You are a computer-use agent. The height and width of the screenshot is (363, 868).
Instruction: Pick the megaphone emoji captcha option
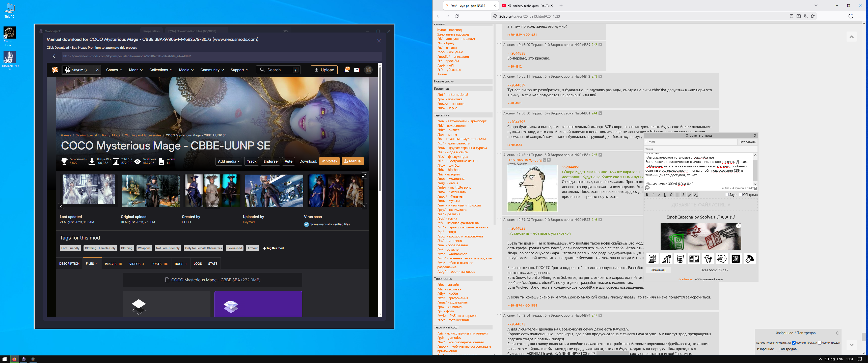[x=750, y=259]
